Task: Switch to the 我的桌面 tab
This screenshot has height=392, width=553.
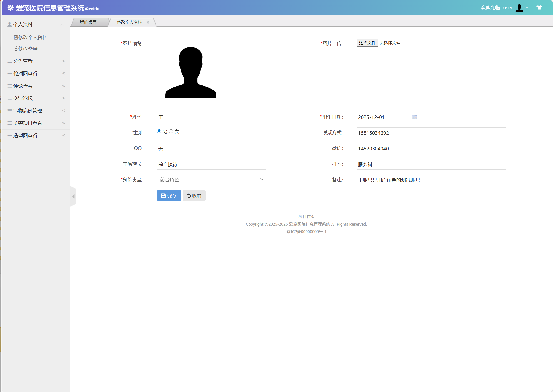Action: [88, 22]
